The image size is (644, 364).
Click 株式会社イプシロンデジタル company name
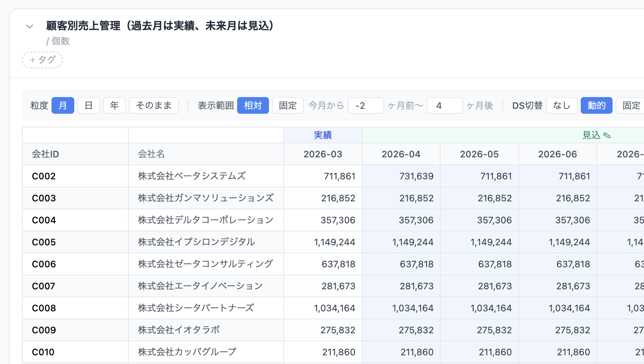(x=197, y=242)
